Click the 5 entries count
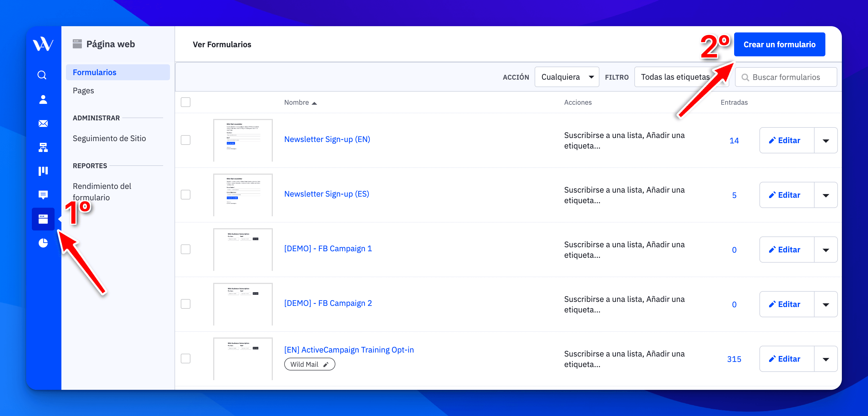Screen dimensions: 868x416 click(734, 195)
